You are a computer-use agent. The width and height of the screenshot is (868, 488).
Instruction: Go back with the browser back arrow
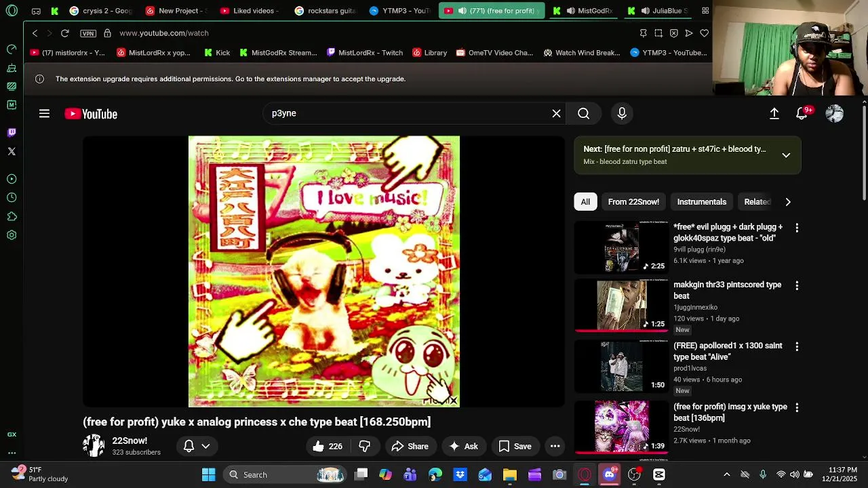click(35, 33)
